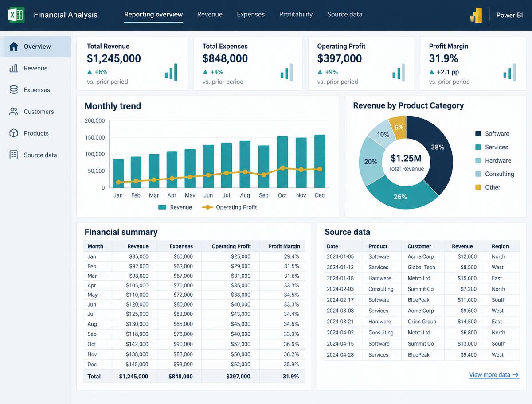
Task: Switch to the Revenue top tab
Action: pyautogui.click(x=210, y=14)
